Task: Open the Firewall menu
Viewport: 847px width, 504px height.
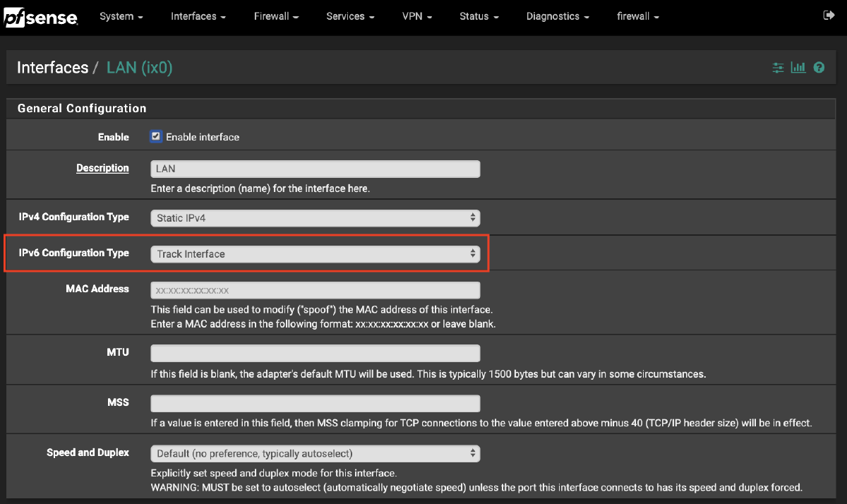Action: [x=276, y=16]
